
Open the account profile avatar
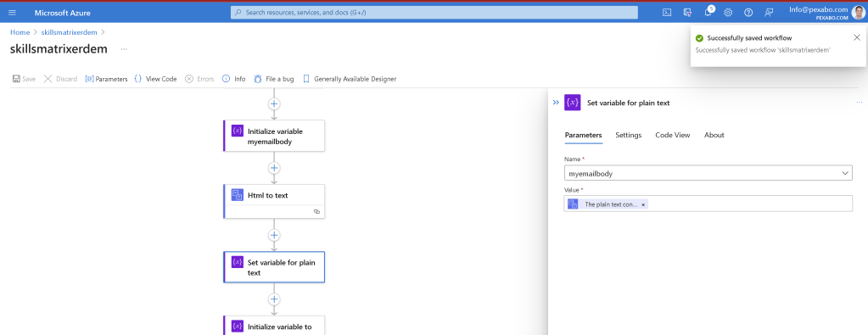[858, 12]
